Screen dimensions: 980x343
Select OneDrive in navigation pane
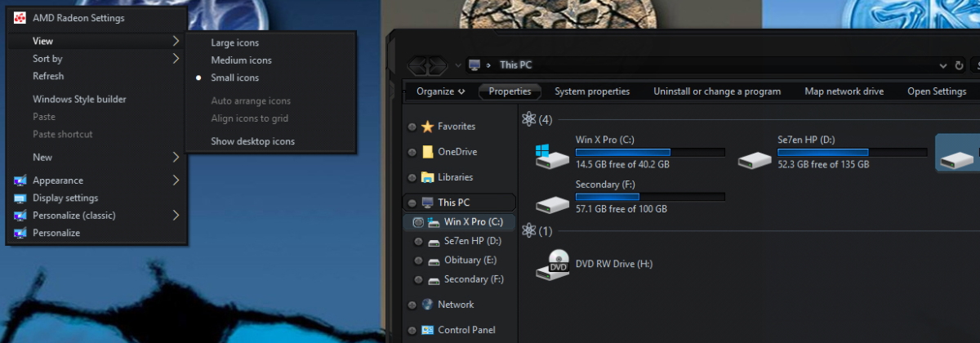tap(457, 152)
